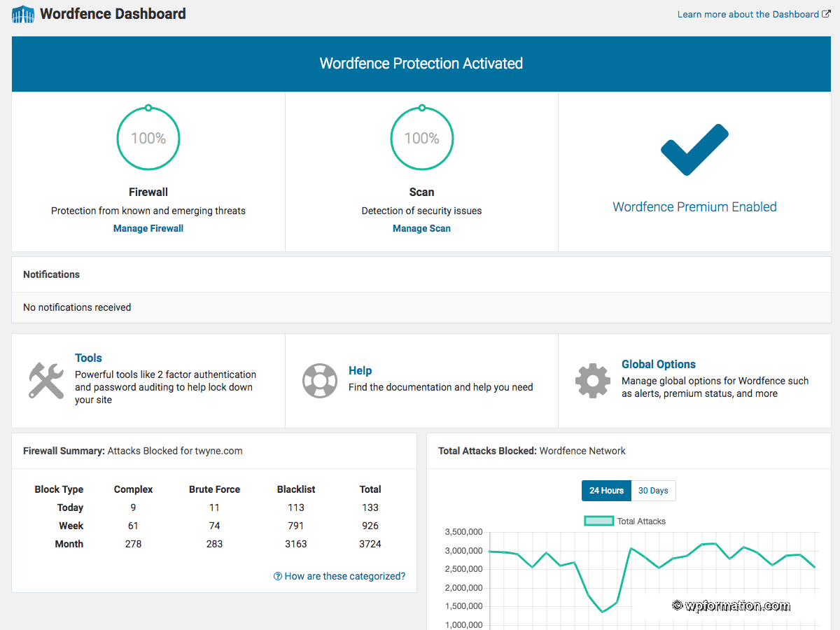
Task: Click the lifebuoy Help icon
Action: 320,381
